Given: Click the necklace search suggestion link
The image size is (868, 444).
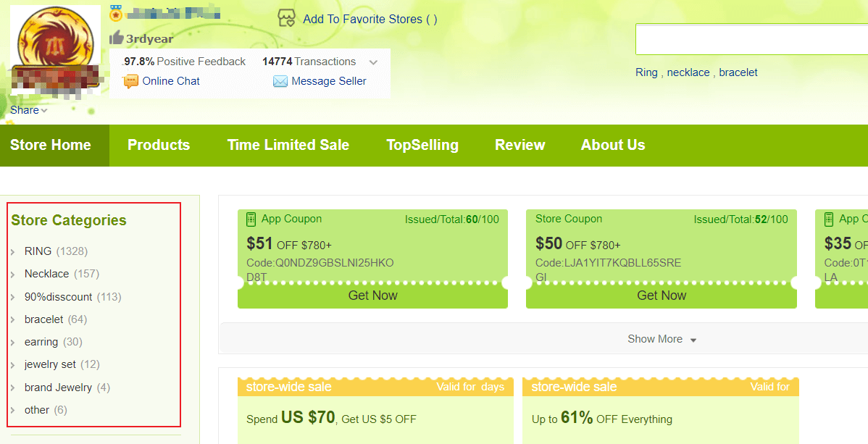Looking at the screenshot, I should [x=688, y=72].
